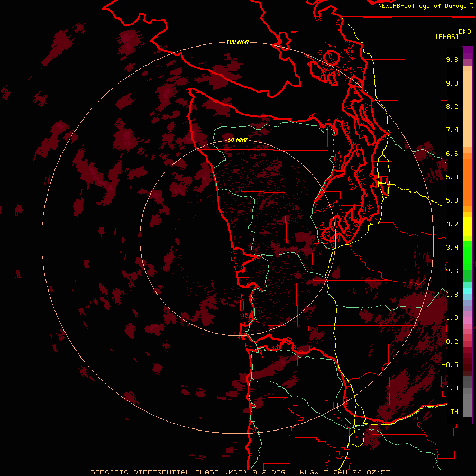The width and height of the screenshot is (476, 476).
Task: Select the 1.8 legend label
Action: (x=452, y=295)
